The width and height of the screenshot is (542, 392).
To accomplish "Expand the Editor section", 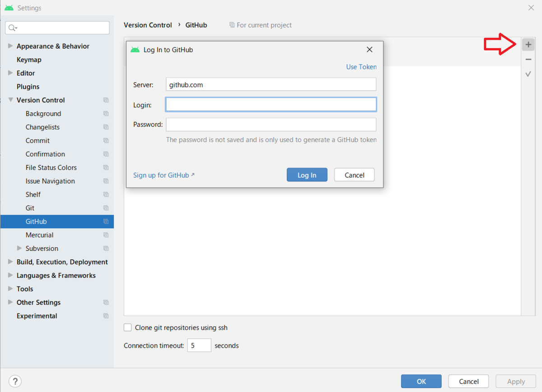I will (x=10, y=73).
